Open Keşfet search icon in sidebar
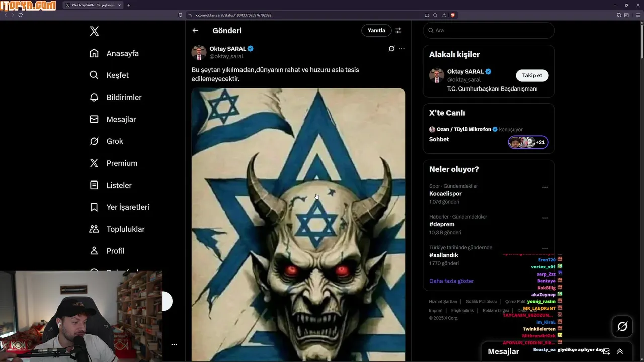The image size is (644, 362). pyautogui.click(x=94, y=75)
